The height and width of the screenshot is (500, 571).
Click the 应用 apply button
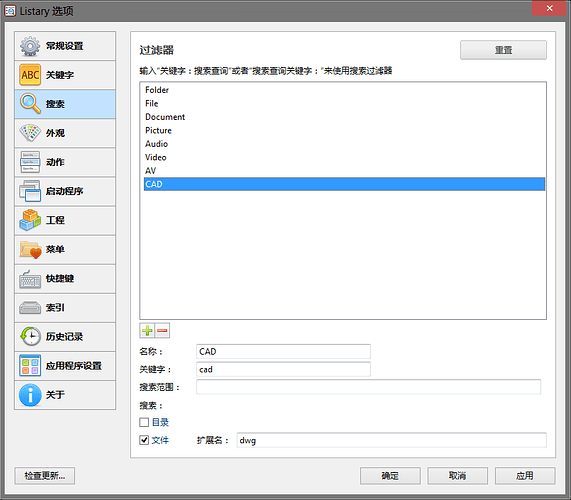click(525, 476)
